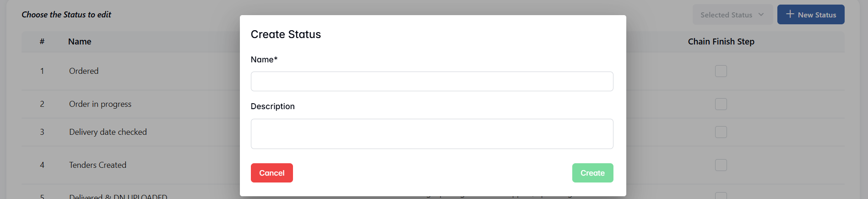Click the # column header
Viewport: 868px width, 199px height.
(42, 42)
